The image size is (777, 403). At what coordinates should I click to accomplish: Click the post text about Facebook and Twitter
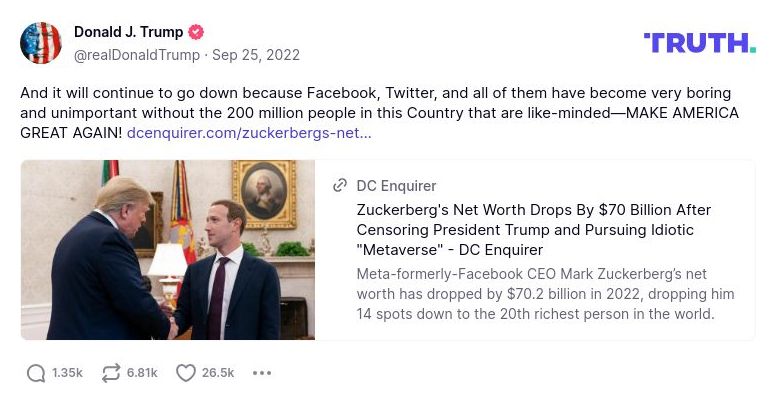click(x=379, y=102)
